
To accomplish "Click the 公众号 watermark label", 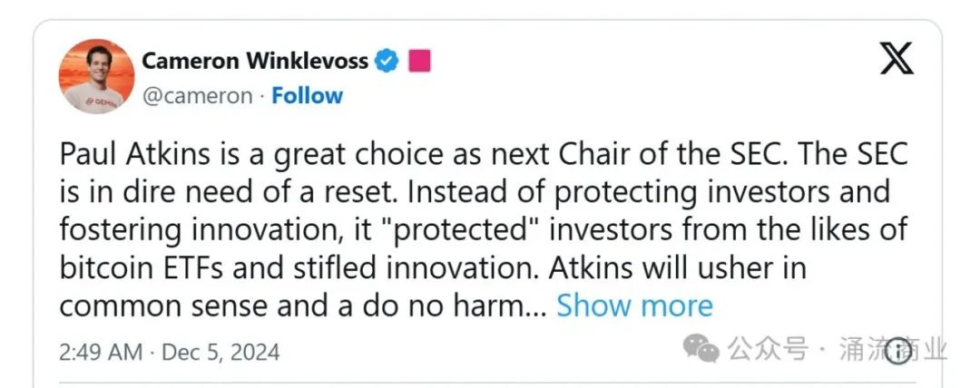I will point(767,349).
